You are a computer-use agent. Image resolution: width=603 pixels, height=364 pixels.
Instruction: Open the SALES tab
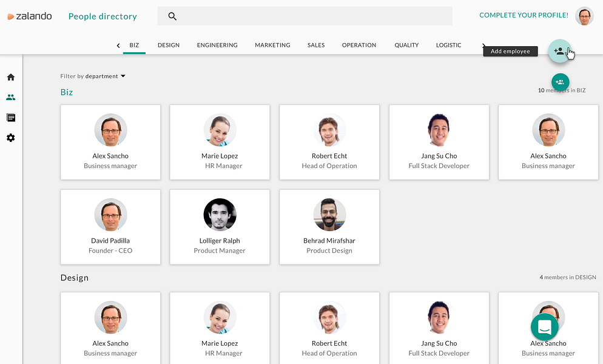click(x=316, y=45)
